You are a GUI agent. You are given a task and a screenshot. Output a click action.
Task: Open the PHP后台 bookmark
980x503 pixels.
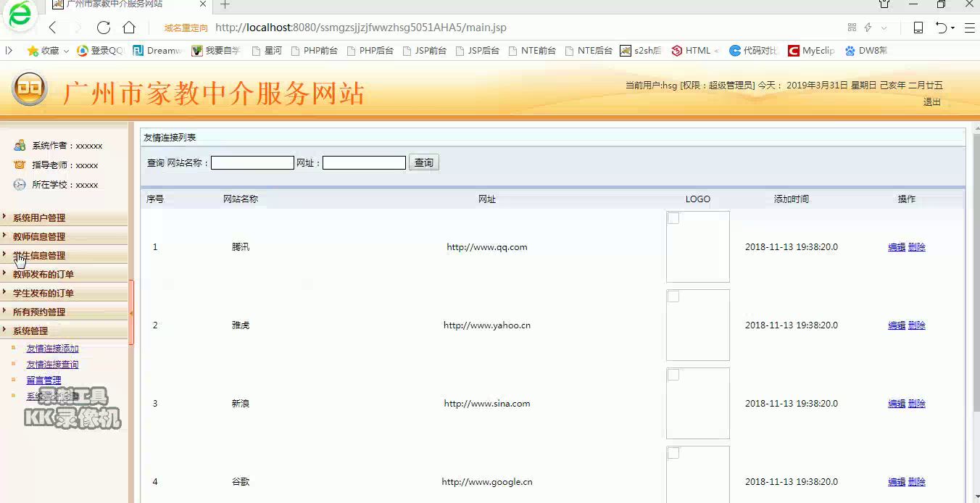tap(370, 51)
